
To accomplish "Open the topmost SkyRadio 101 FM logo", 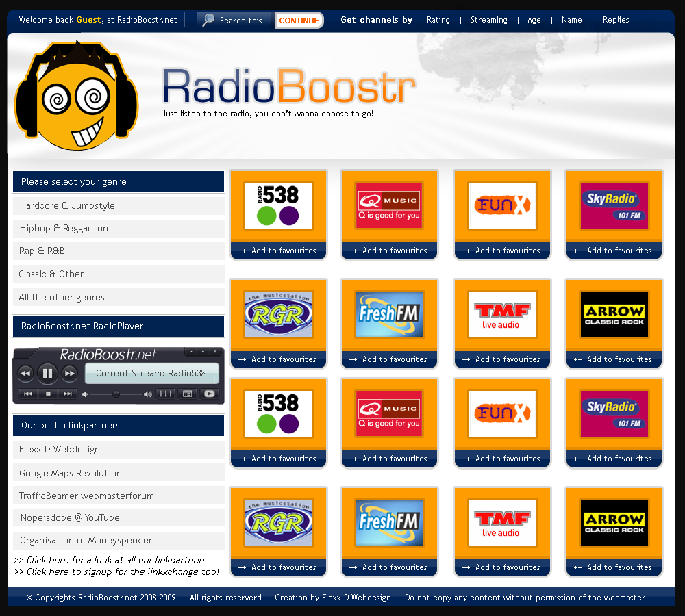I will click(614, 205).
